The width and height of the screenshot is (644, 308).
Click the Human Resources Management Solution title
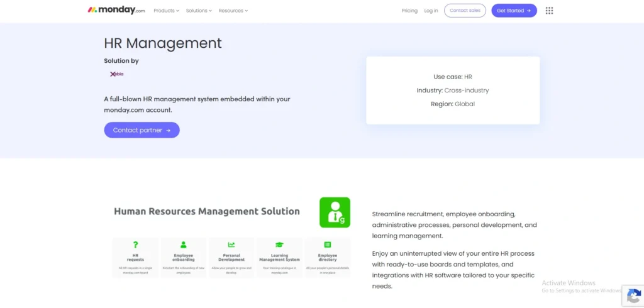point(207,211)
